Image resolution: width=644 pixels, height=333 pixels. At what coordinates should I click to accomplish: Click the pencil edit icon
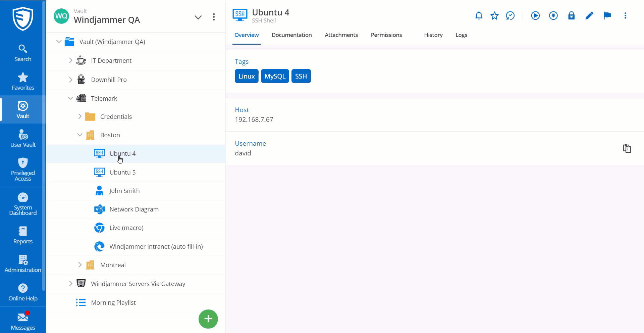tap(589, 16)
